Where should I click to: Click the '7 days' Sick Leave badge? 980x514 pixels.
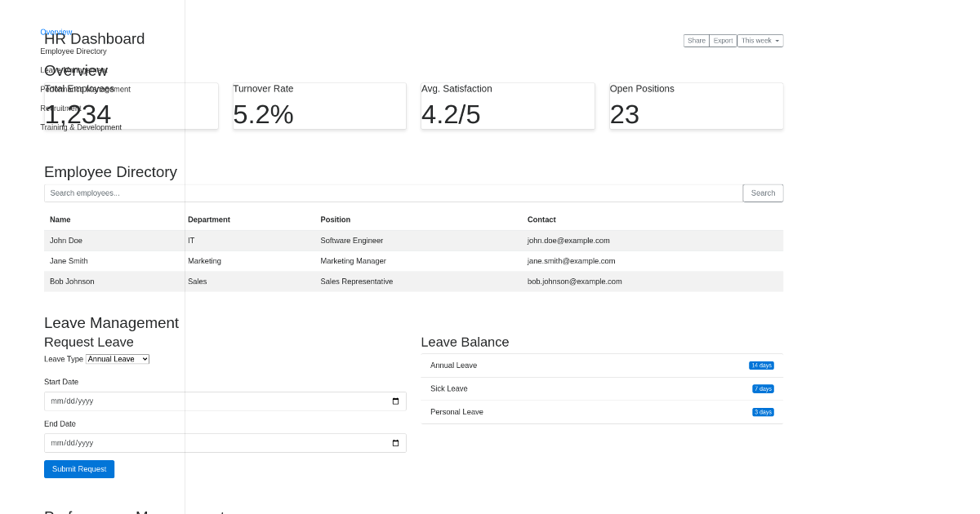762,389
